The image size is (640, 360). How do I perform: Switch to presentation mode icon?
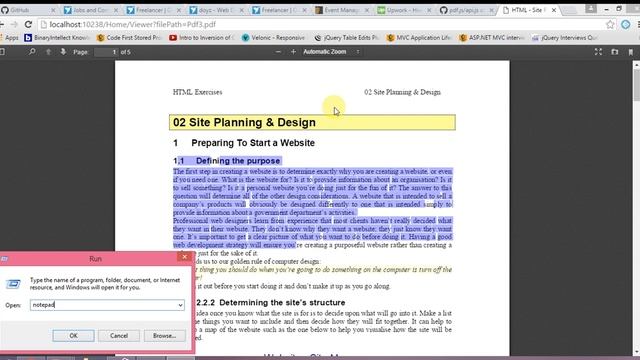pyautogui.click(x=598, y=52)
